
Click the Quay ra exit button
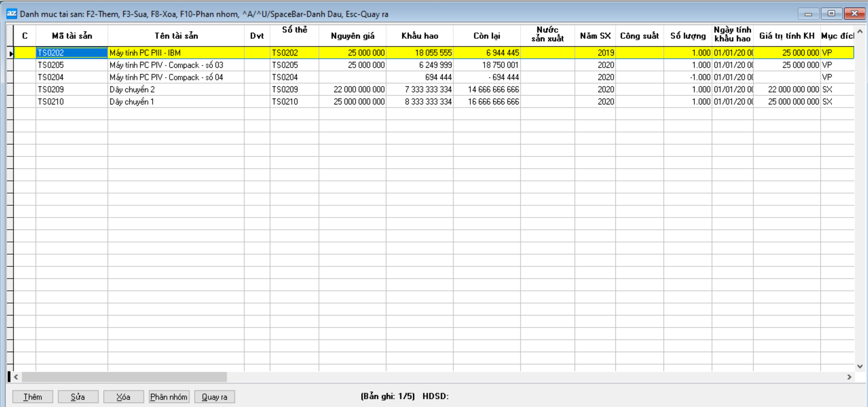coord(215,397)
